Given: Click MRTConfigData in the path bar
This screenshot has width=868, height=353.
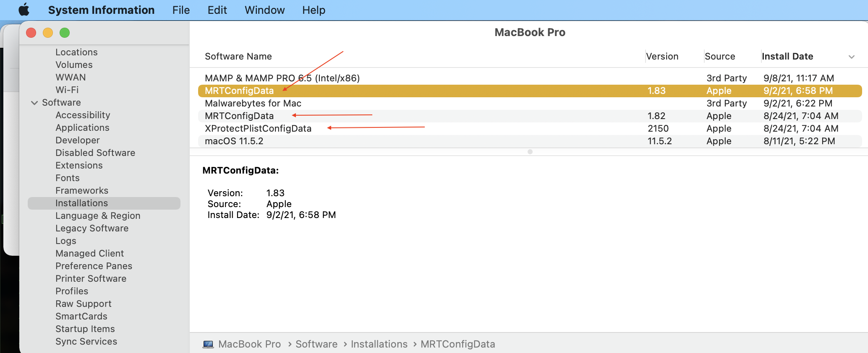Looking at the screenshot, I should (x=458, y=344).
